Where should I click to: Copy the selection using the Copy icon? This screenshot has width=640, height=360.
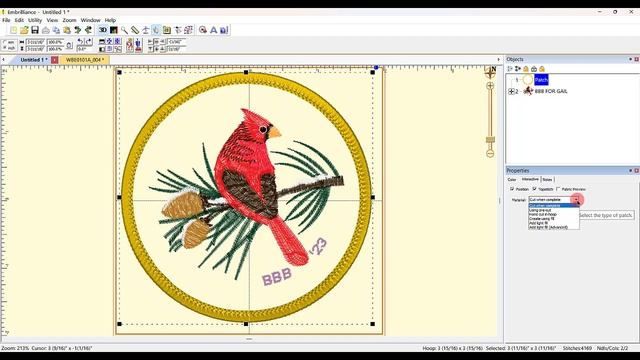[x=56, y=30]
